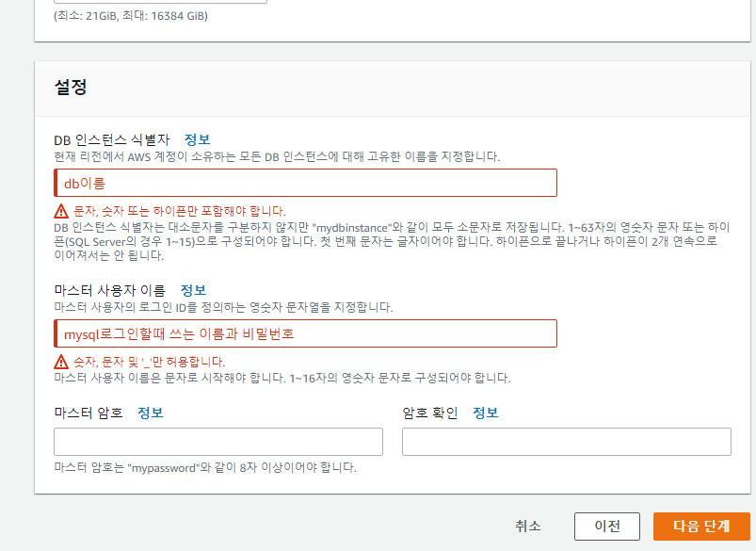The image size is (756, 551).
Task: Click error text 숫자, 문자 및 '_'만 허용합니다
Action: tap(149, 362)
